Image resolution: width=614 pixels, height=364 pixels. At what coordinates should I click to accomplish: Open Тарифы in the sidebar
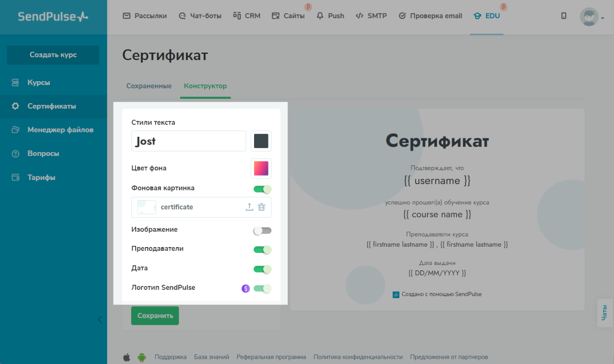[x=53, y=177]
